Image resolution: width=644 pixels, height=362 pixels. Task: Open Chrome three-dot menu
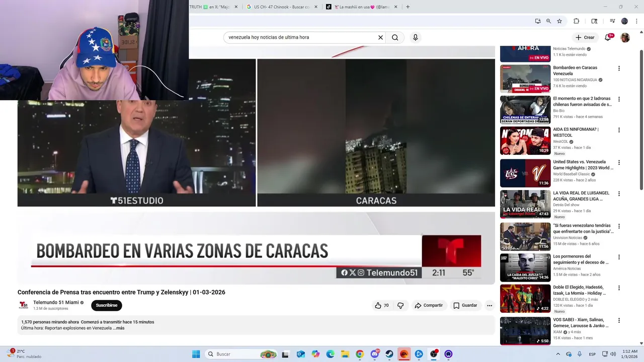pyautogui.click(x=637, y=21)
